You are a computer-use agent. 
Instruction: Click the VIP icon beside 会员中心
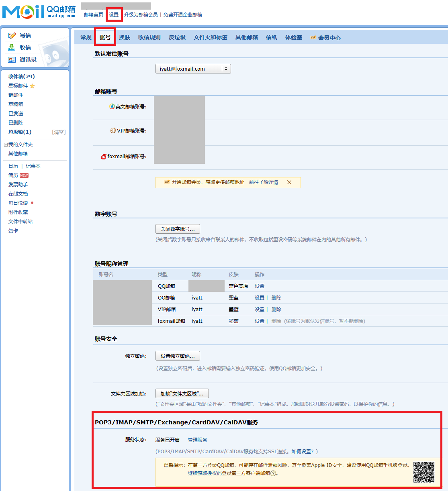coord(313,38)
